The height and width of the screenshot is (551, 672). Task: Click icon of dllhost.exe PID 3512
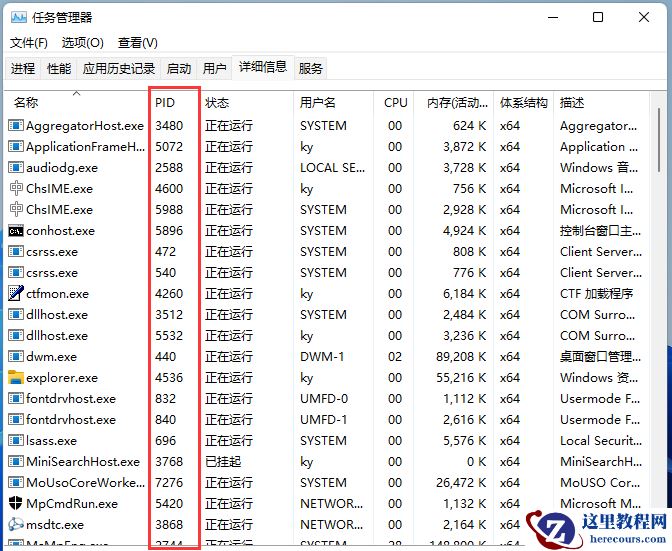click(16, 314)
